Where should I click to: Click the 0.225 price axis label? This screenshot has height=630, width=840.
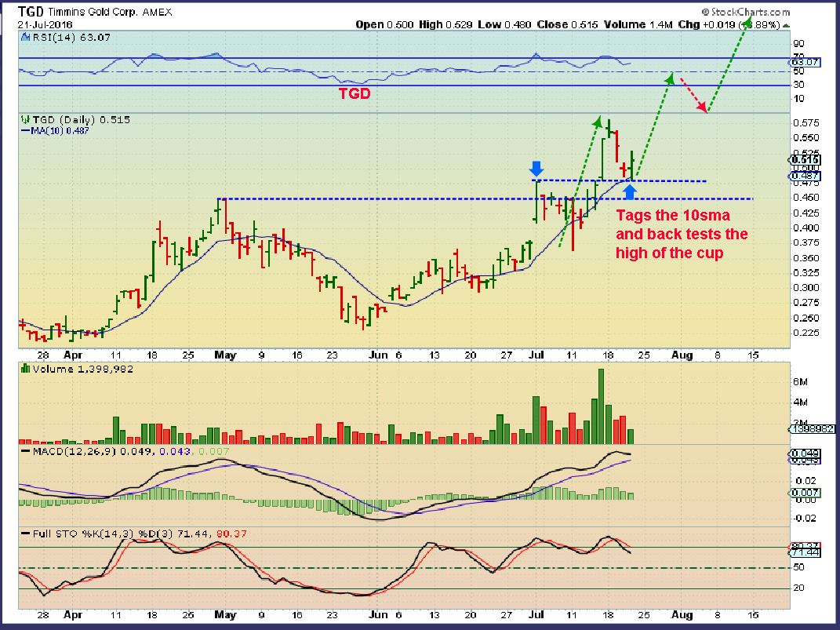pos(805,333)
